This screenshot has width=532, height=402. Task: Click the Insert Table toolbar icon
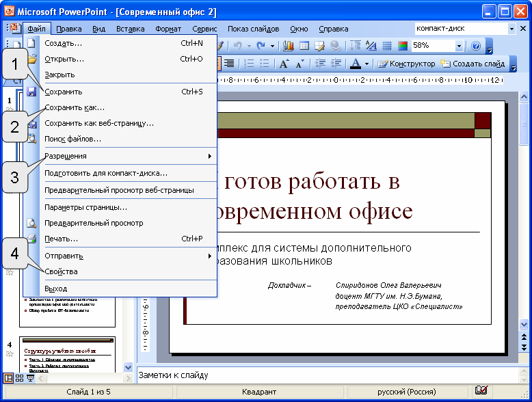[x=304, y=46]
